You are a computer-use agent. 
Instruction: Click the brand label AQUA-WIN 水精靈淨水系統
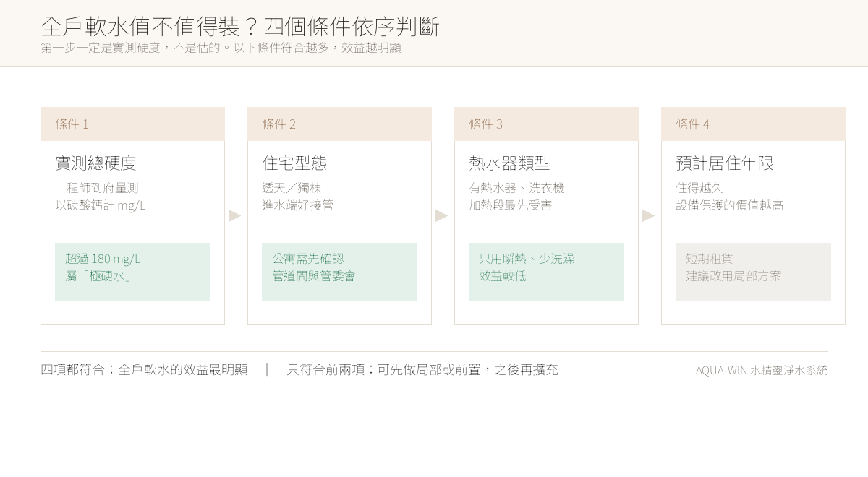762,370
